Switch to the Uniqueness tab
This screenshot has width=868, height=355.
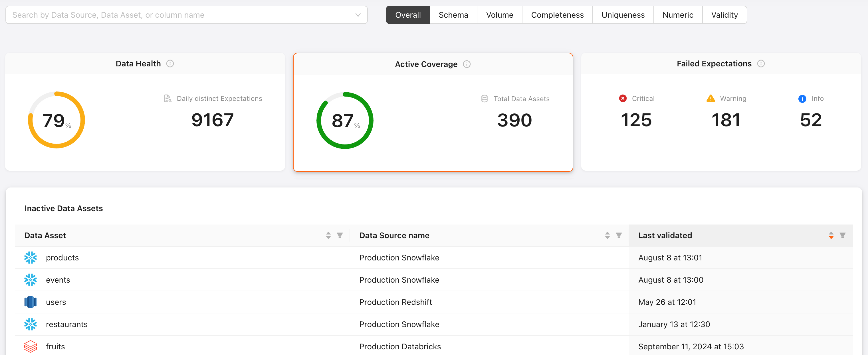click(x=623, y=15)
